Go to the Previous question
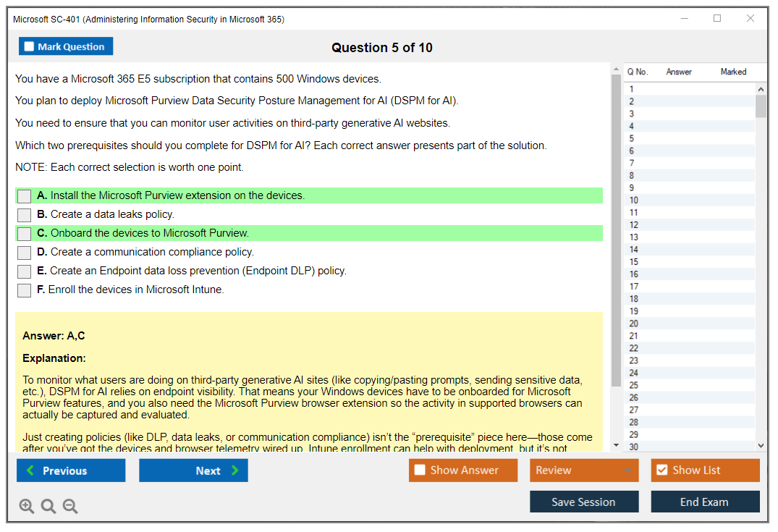This screenshot has width=778, height=532. point(71,470)
